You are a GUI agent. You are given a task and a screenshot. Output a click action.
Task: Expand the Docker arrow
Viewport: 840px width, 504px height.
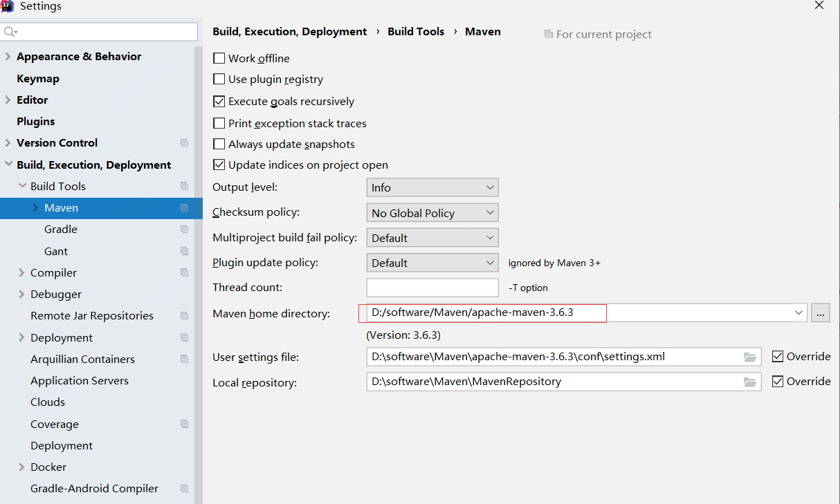click(x=22, y=467)
